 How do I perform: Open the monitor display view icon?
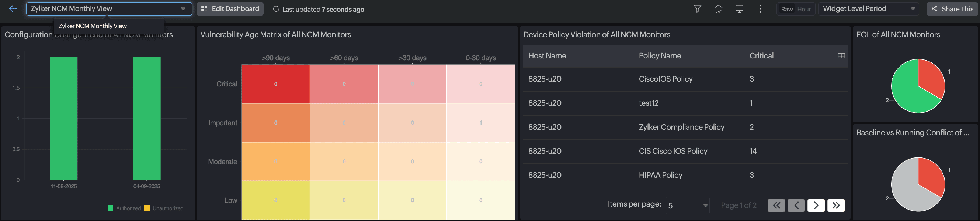tap(739, 9)
